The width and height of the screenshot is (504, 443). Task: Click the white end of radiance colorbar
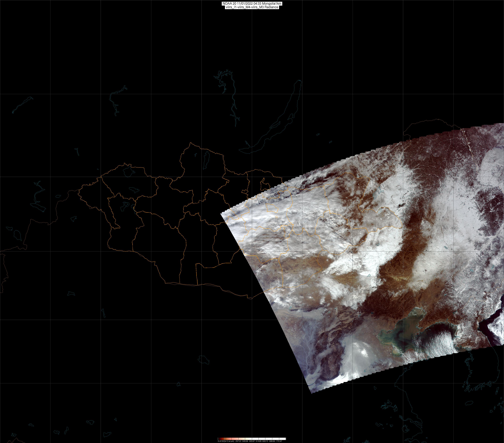(x=284, y=439)
